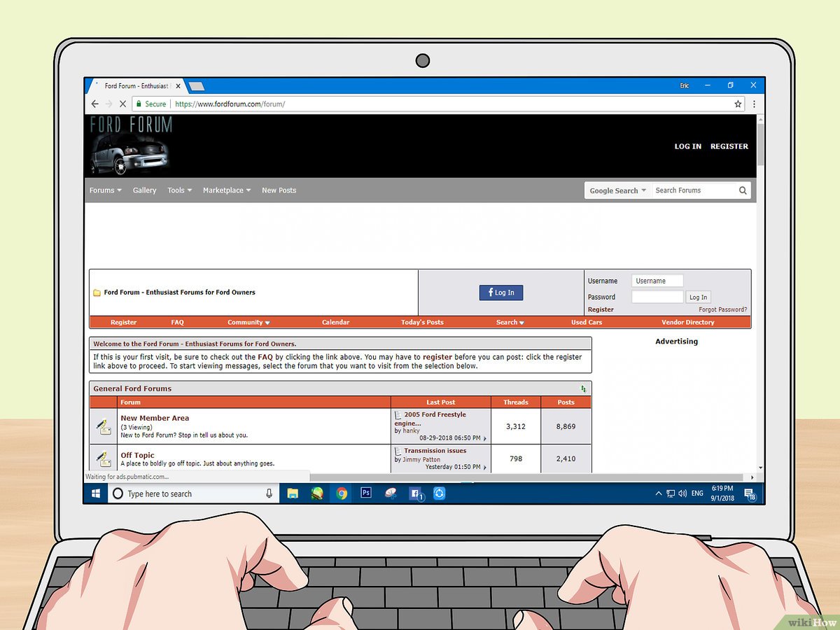Select the Gallery menu item
Screen dimensions: 840x630
tap(144, 190)
